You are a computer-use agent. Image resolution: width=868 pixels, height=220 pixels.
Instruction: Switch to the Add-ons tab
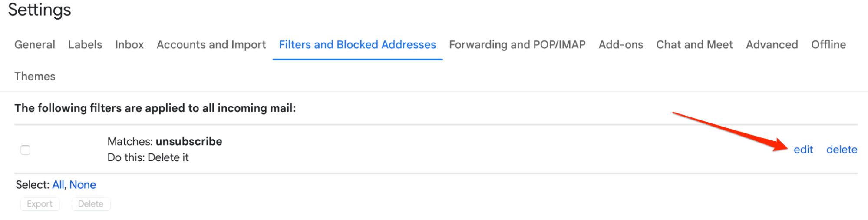point(620,45)
